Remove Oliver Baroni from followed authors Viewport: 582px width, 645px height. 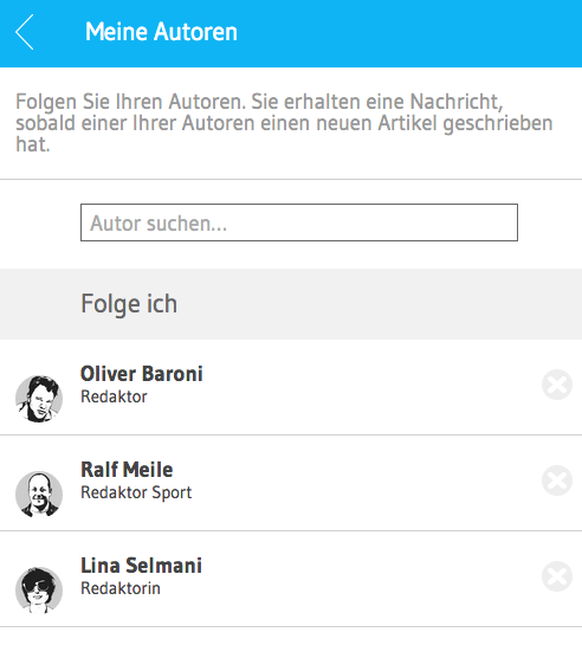tap(557, 385)
